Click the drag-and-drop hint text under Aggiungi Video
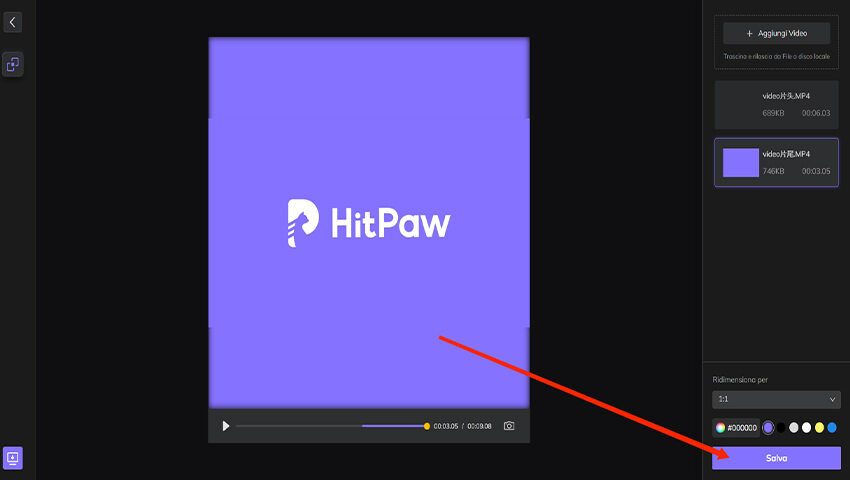This screenshot has height=480, width=850. point(776,56)
